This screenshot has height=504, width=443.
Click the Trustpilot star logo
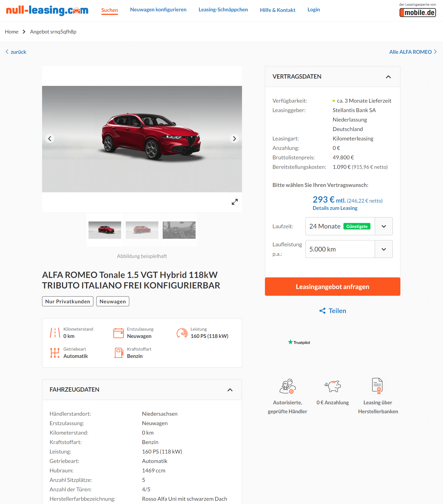pos(299,342)
